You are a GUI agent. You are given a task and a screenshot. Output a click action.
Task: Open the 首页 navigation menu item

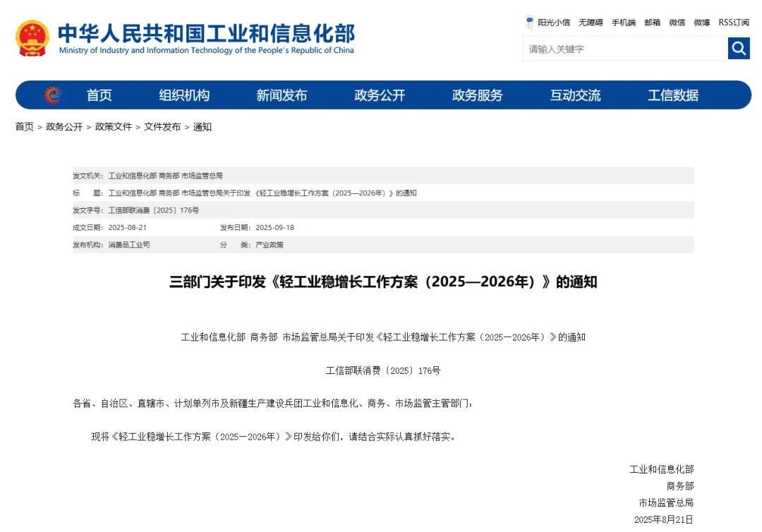point(99,95)
